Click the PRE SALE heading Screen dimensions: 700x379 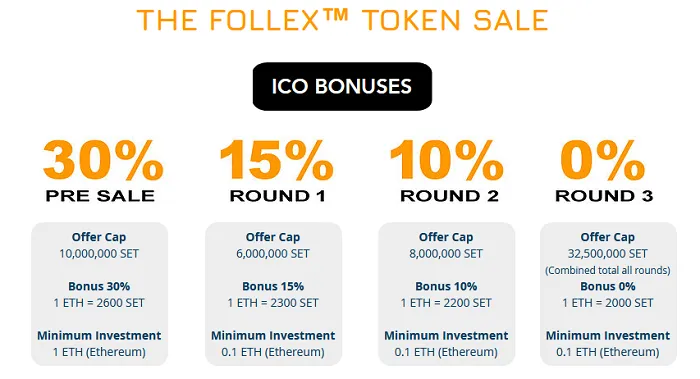pos(100,196)
